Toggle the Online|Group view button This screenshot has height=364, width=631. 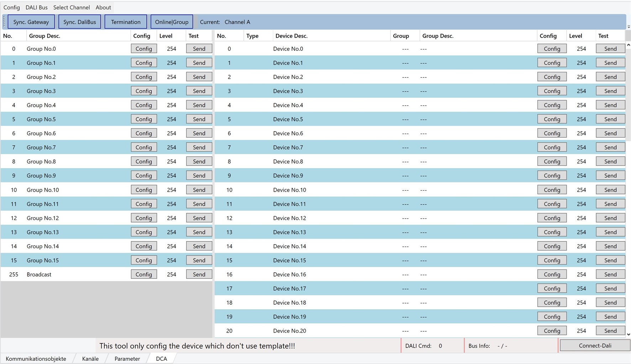172,22
